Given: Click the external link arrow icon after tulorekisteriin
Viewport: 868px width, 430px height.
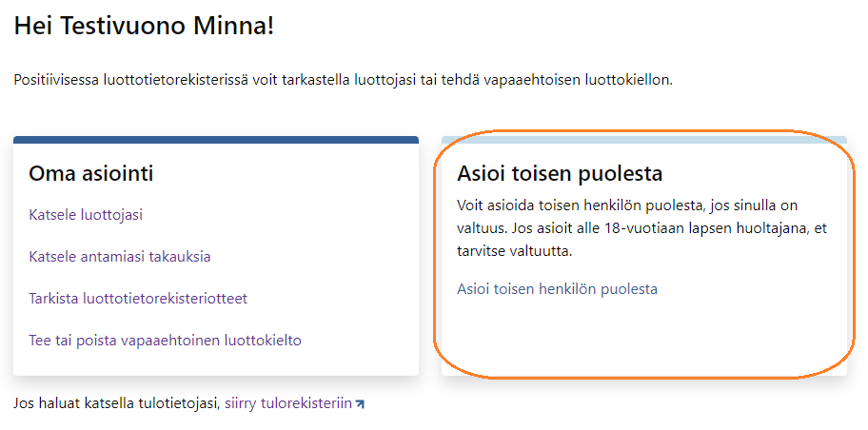Looking at the screenshot, I should (360, 404).
